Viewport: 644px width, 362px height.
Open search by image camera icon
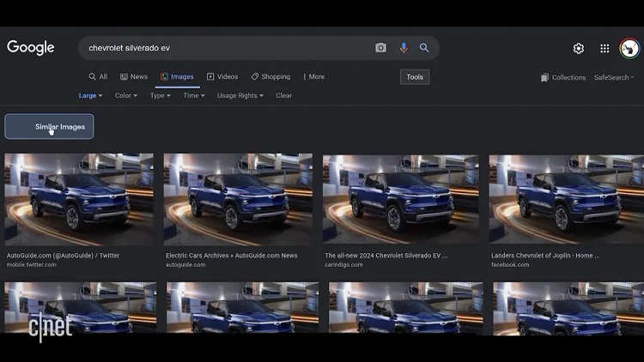tap(380, 48)
